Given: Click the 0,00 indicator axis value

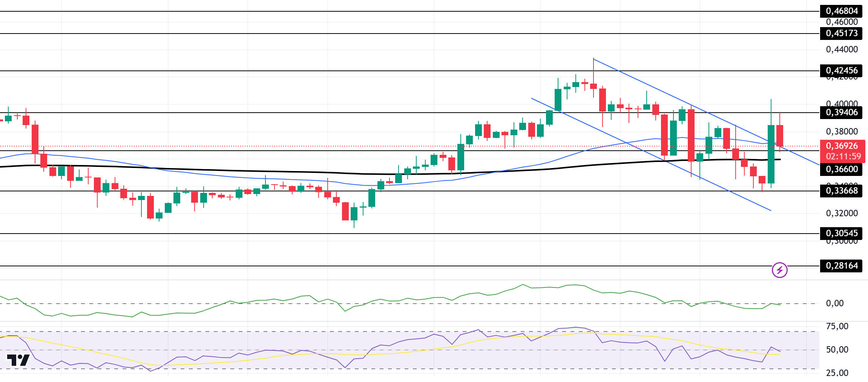Looking at the screenshot, I should pyautogui.click(x=835, y=304).
